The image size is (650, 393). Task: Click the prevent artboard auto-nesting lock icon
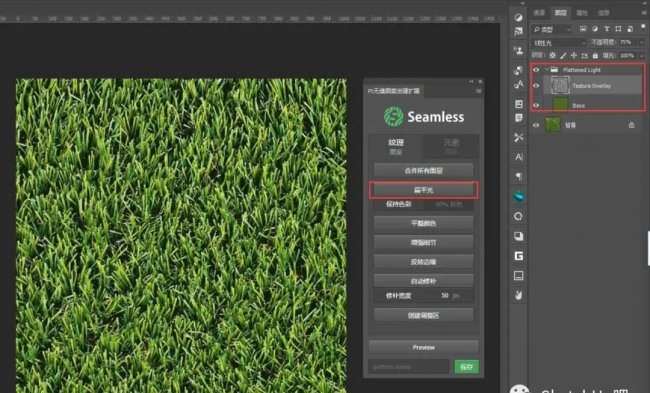pos(585,55)
